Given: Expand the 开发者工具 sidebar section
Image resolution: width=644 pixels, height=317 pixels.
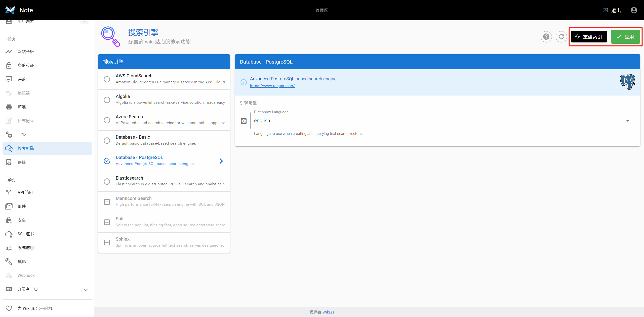Looking at the screenshot, I should [86, 290].
